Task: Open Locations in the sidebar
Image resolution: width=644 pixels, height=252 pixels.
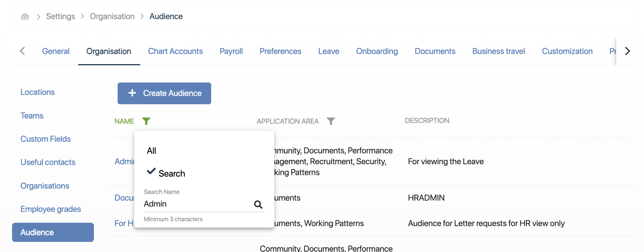Action: point(38,92)
